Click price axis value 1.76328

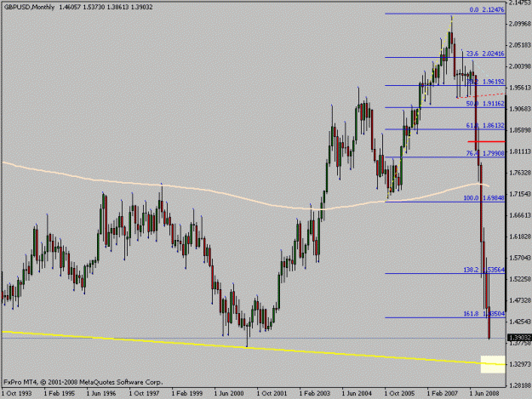click(x=519, y=173)
